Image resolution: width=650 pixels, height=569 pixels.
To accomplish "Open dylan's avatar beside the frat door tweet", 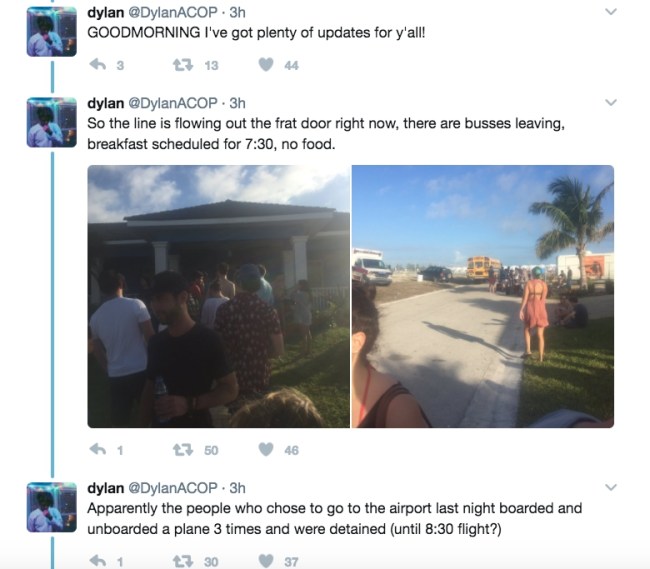I will click(52, 122).
